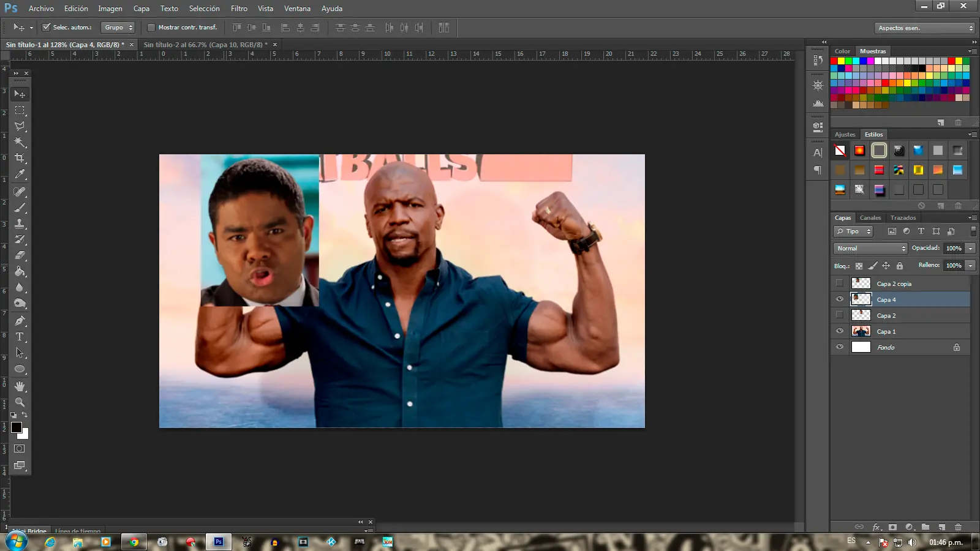
Task: Switch to the Canales tab
Action: [870, 218]
